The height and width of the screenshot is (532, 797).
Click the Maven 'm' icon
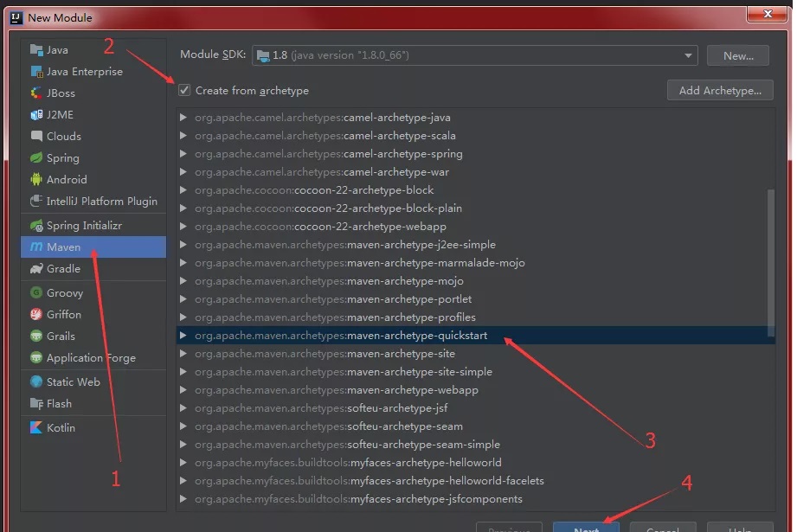point(36,247)
